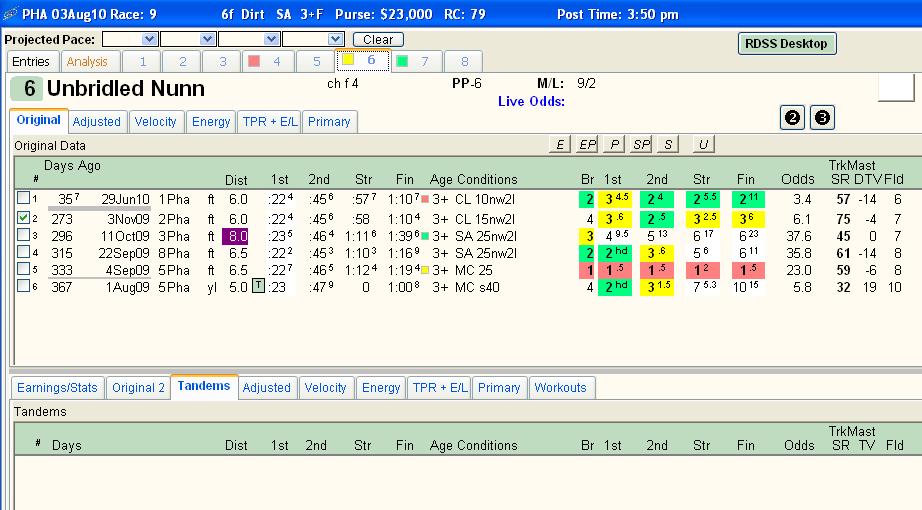Select horse tab 3
The image size is (922, 510).
(222, 62)
